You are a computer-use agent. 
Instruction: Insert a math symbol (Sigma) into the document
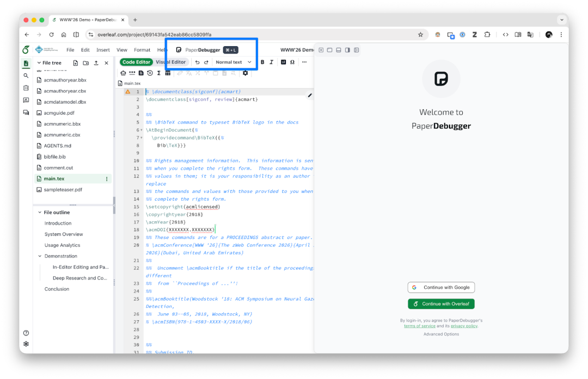pos(158,73)
